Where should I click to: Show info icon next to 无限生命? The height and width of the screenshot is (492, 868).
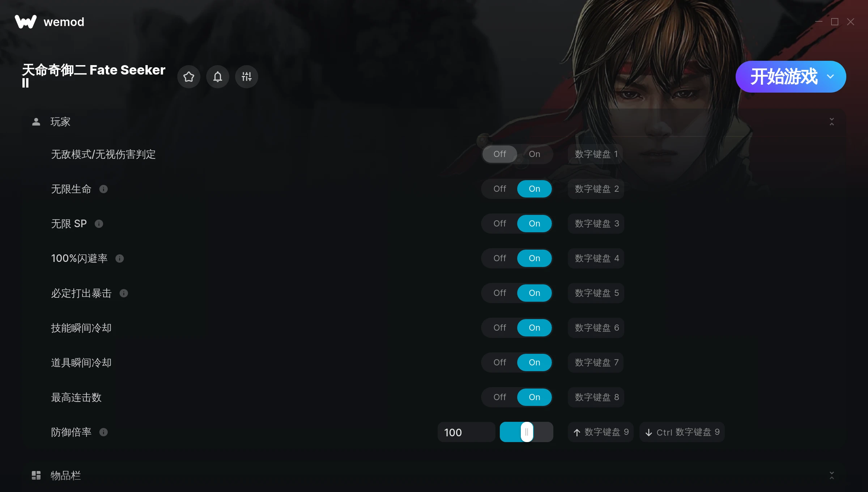click(x=103, y=189)
